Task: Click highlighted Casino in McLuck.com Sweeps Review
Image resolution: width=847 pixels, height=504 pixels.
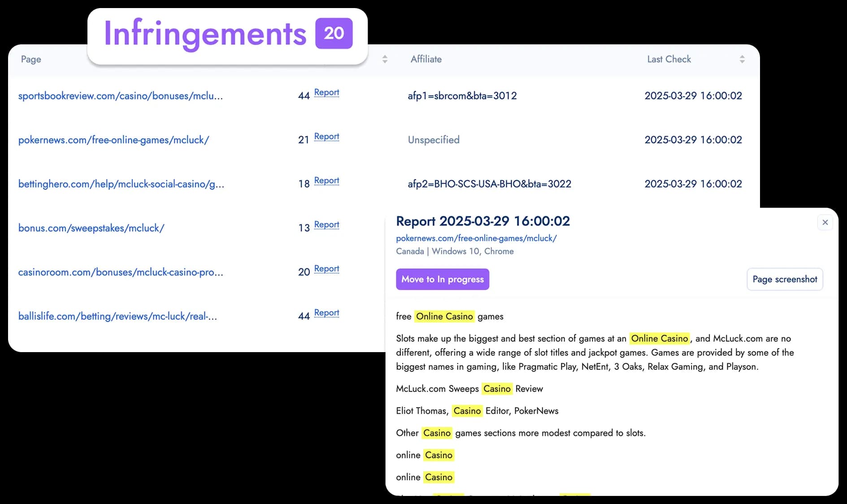Action: pyautogui.click(x=497, y=388)
